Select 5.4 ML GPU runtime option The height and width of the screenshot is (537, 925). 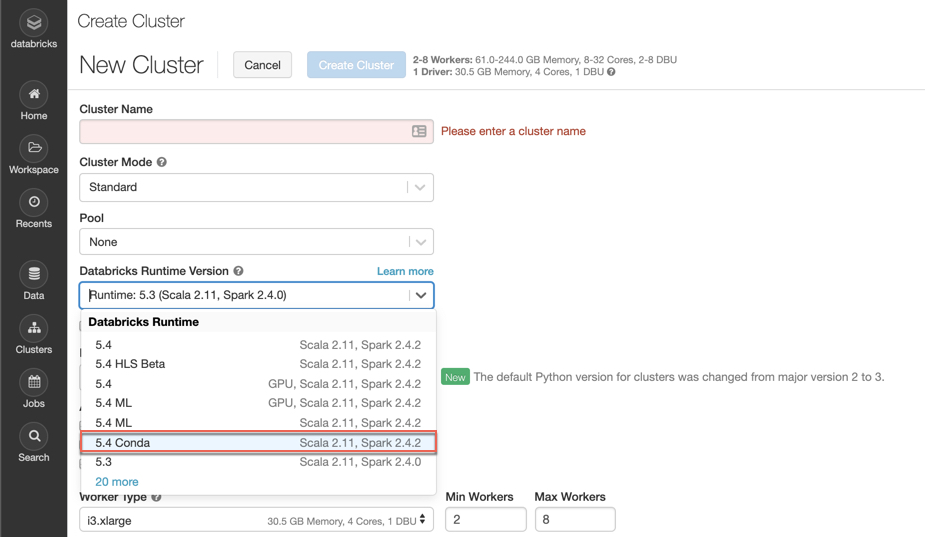[x=258, y=403]
